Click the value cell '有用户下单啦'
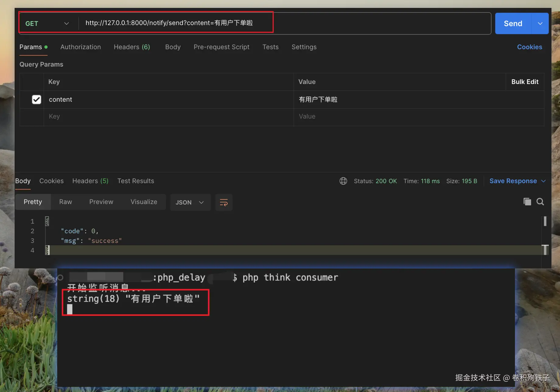The image size is (560, 392). tap(418, 100)
